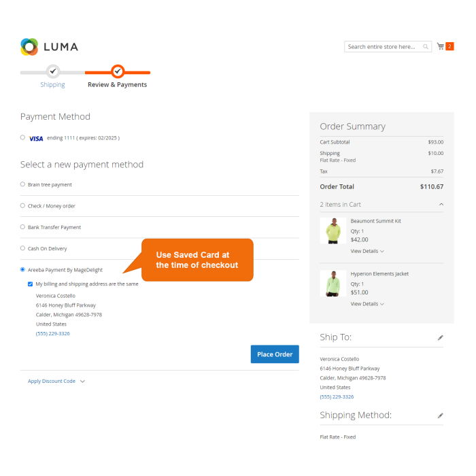The height and width of the screenshot is (476, 476).
Task: Select saved VISA card ending 1111
Action: tap(22, 137)
